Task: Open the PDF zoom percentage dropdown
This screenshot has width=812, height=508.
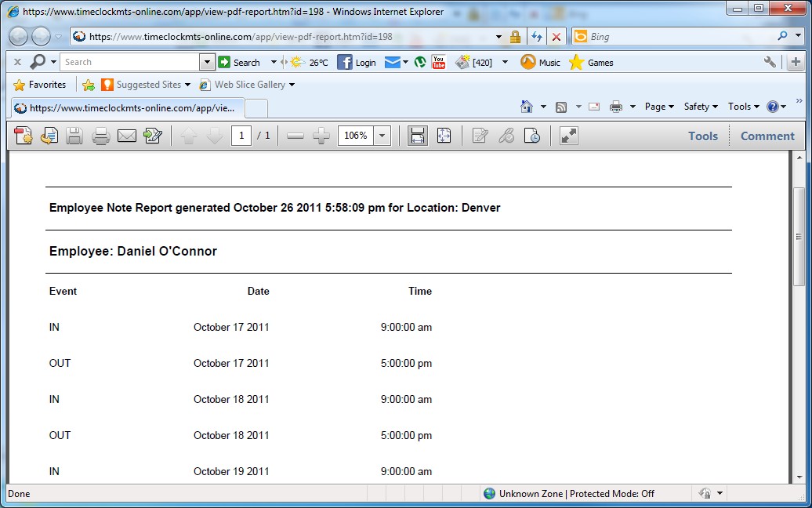Action: coord(382,136)
